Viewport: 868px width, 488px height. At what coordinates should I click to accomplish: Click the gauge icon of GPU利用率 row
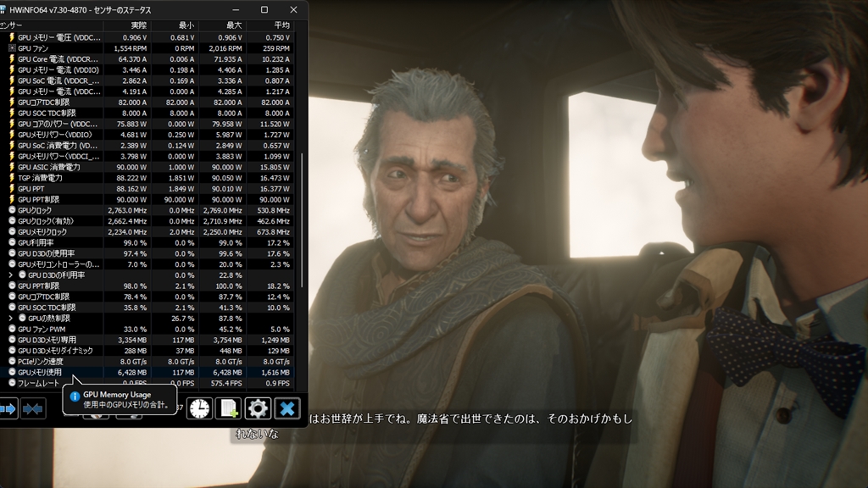tap(12, 242)
